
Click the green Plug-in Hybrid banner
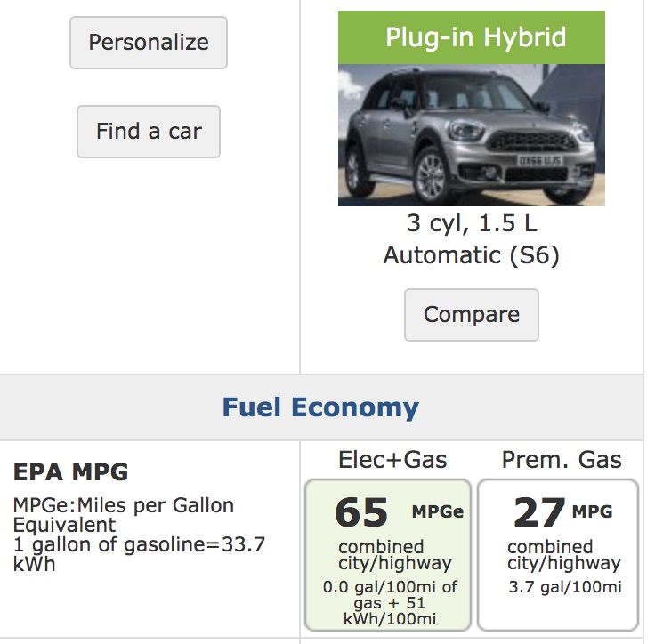[x=471, y=37]
